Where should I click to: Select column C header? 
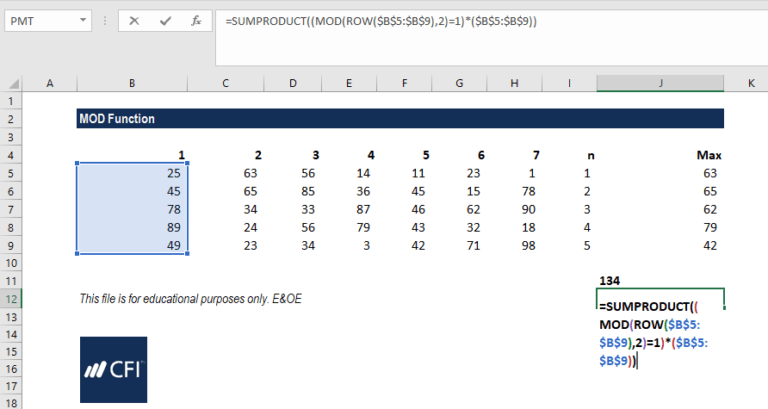pyautogui.click(x=225, y=84)
